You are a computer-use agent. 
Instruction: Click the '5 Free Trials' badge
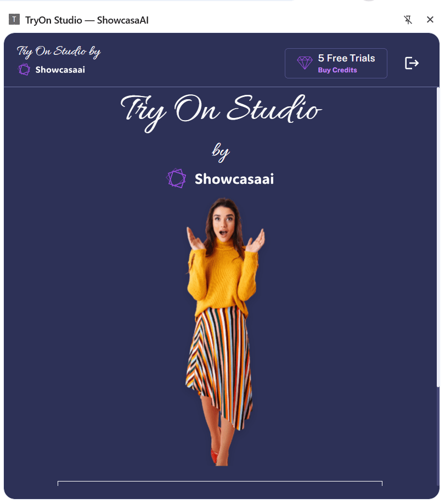(335, 63)
